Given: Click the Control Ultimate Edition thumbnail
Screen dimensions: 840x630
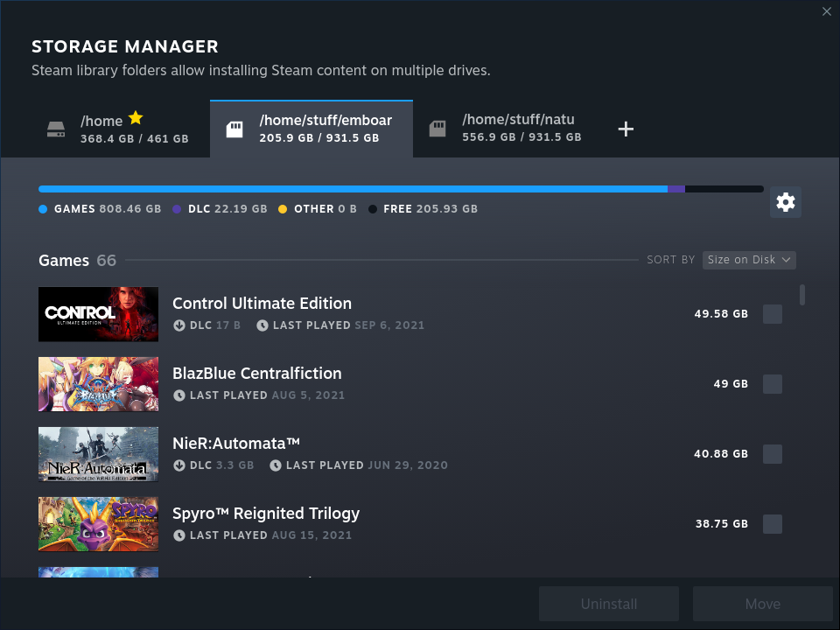Looking at the screenshot, I should point(99,314).
